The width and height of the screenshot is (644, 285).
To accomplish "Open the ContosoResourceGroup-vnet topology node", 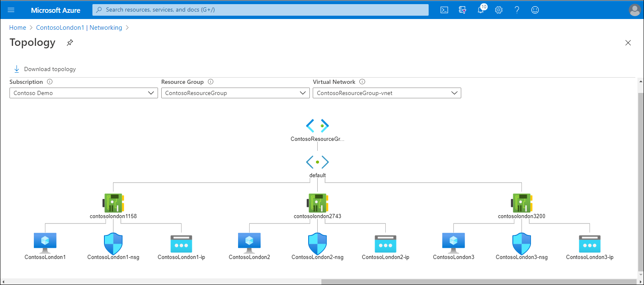I will [x=317, y=126].
